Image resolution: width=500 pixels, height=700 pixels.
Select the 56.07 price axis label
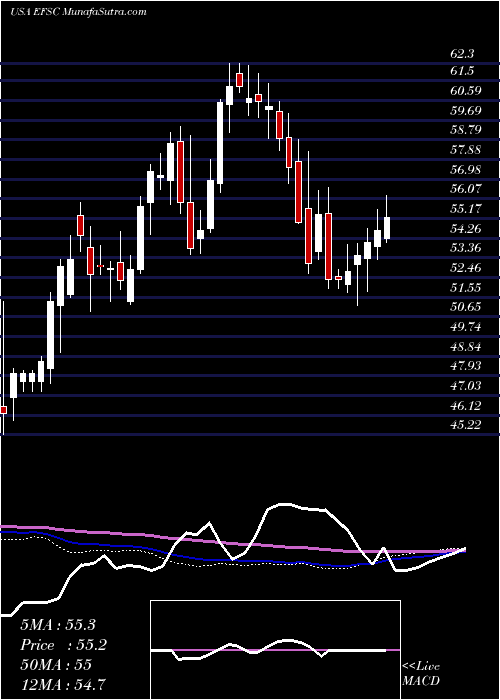(466, 189)
